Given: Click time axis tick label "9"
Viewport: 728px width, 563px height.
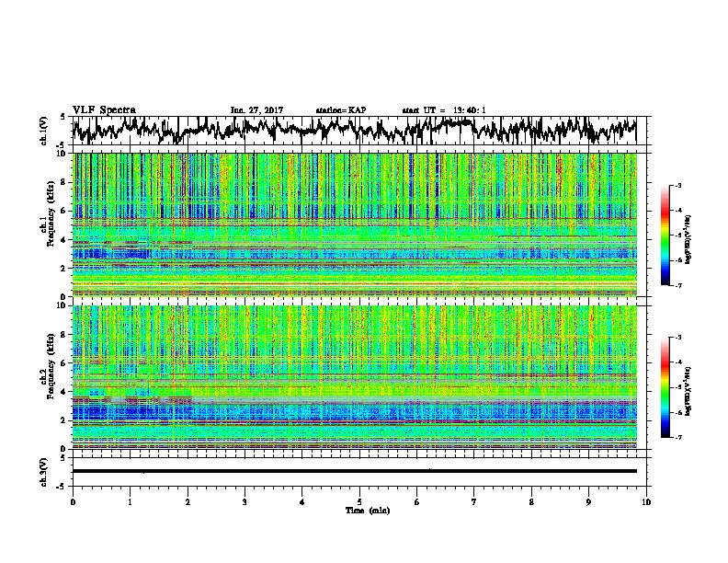Looking at the screenshot, I should [588, 502].
